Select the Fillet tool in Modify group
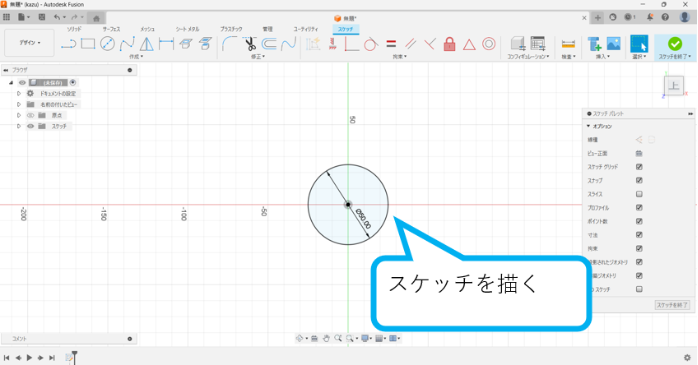This screenshot has width=698, height=365. 229,44
